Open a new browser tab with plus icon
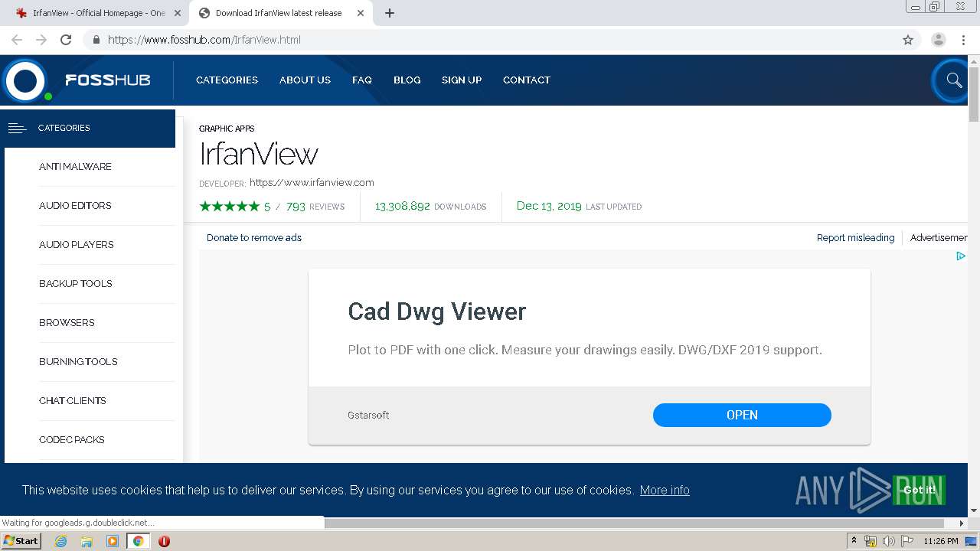Image resolution: width=980 pixels, height=551 pixels. pyautogui.click(x=389, y=13)
